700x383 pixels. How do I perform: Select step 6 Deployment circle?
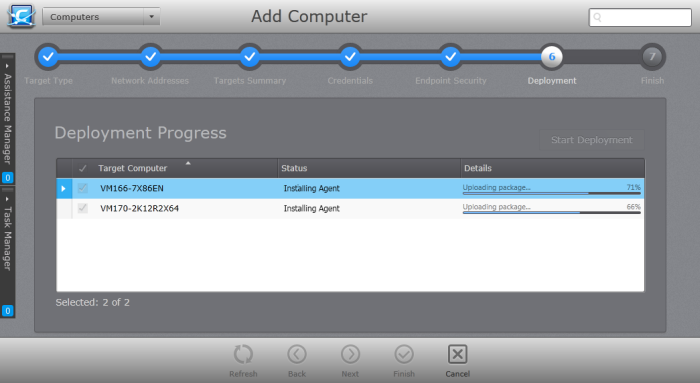pyautogui.click(x=552, y=57)
